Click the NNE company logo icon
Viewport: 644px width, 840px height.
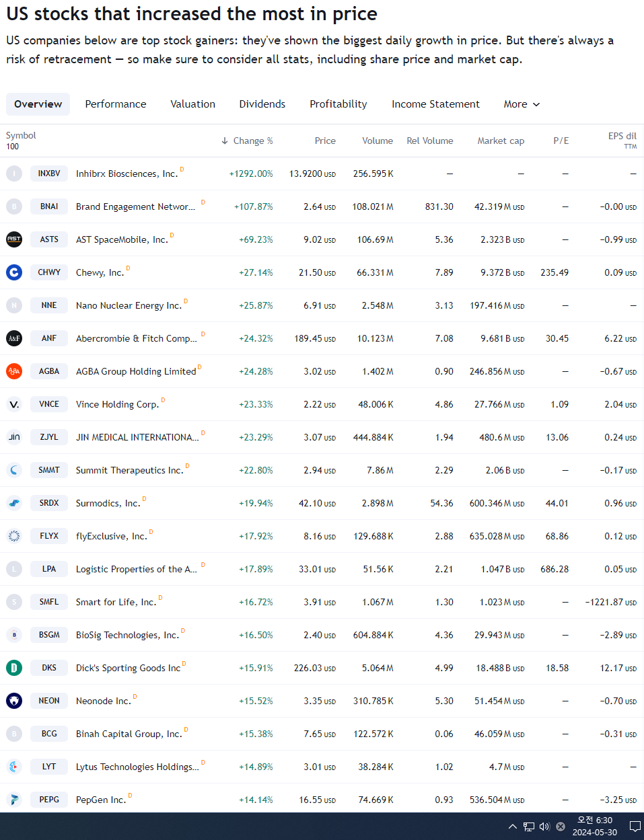[14, 305]
